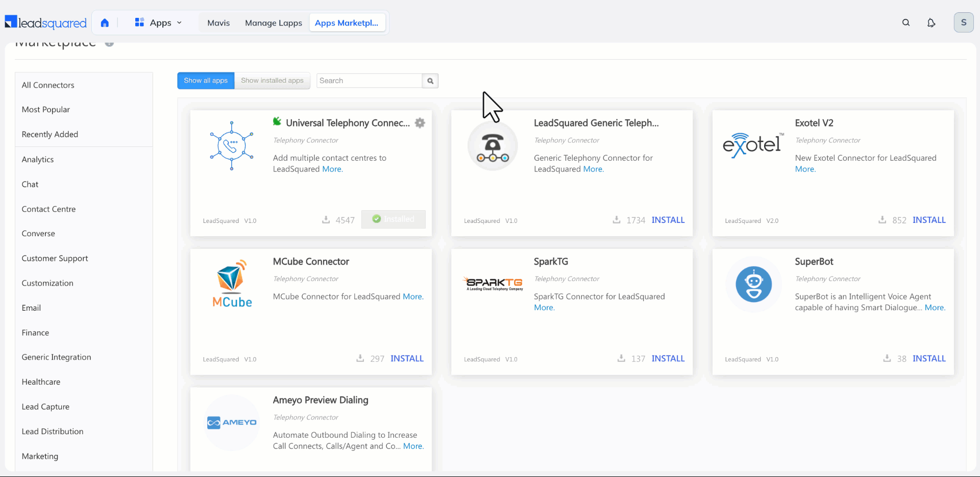
Task: Install the SuperBot app
Action: tap(929, 359)
